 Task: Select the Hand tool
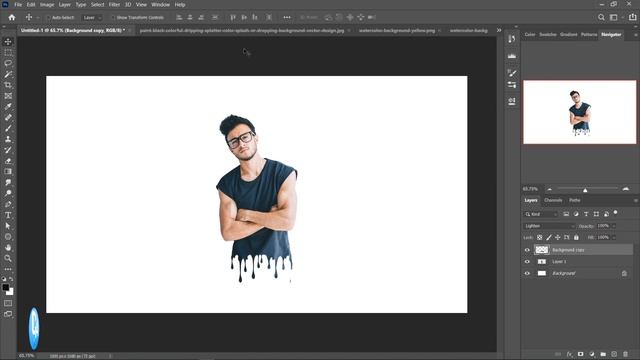point(8,247)
